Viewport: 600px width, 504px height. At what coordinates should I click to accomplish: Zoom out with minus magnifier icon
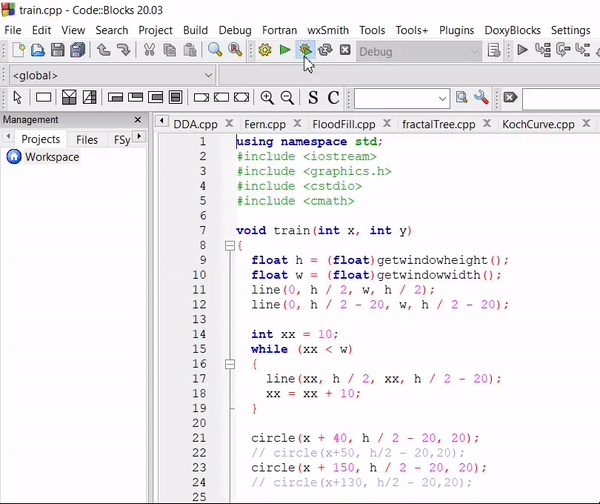pos(287,98)
